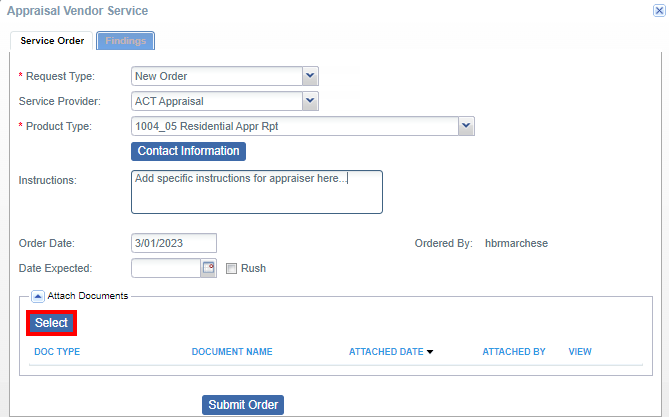Click the VIEW column header

(x=580, y=352)
